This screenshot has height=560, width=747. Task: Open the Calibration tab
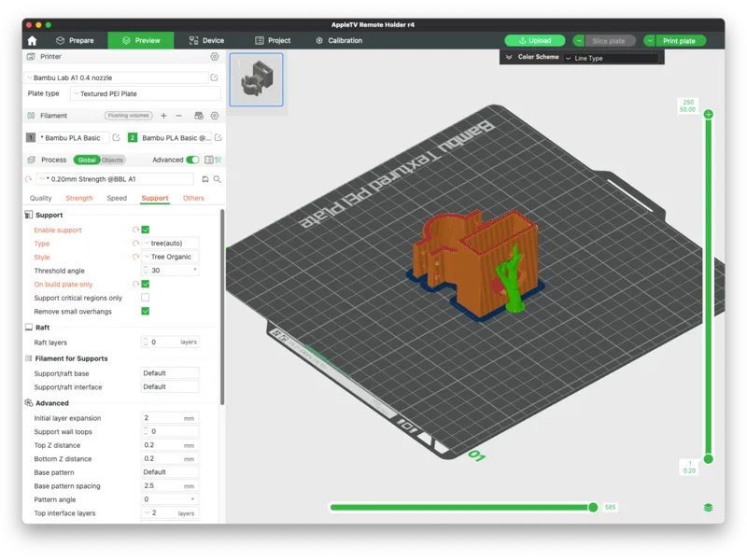(339, 40)
